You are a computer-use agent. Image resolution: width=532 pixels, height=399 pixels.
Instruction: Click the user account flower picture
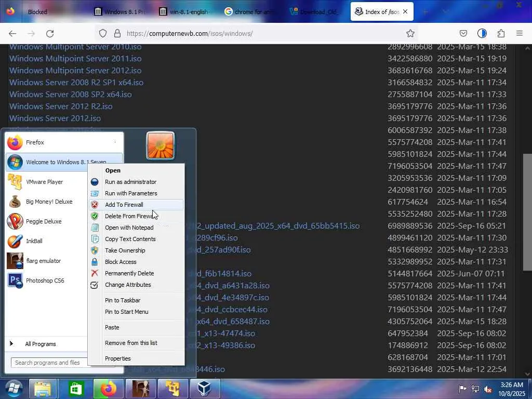(x=161, y=145)
